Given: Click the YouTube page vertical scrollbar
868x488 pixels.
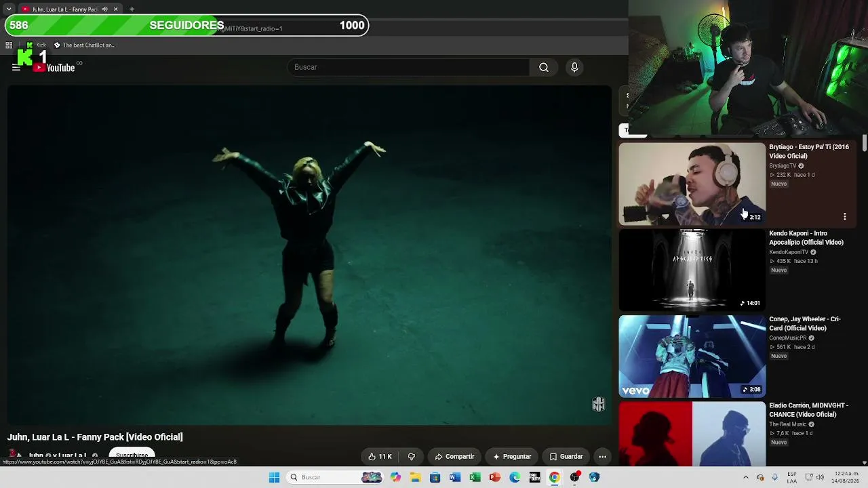Looking at the screenshot, I should [x=865, y=144].
